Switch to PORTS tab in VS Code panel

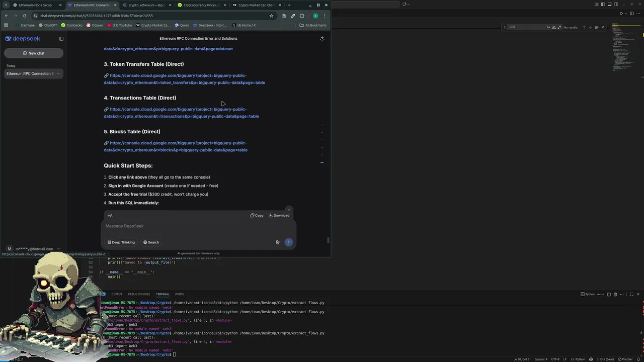click(179, 294)
